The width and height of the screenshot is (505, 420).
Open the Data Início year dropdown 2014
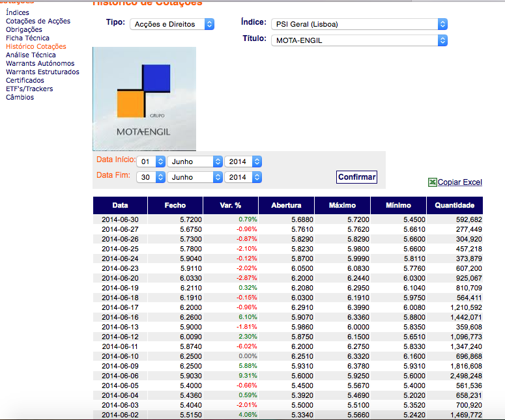pos(243,161)
